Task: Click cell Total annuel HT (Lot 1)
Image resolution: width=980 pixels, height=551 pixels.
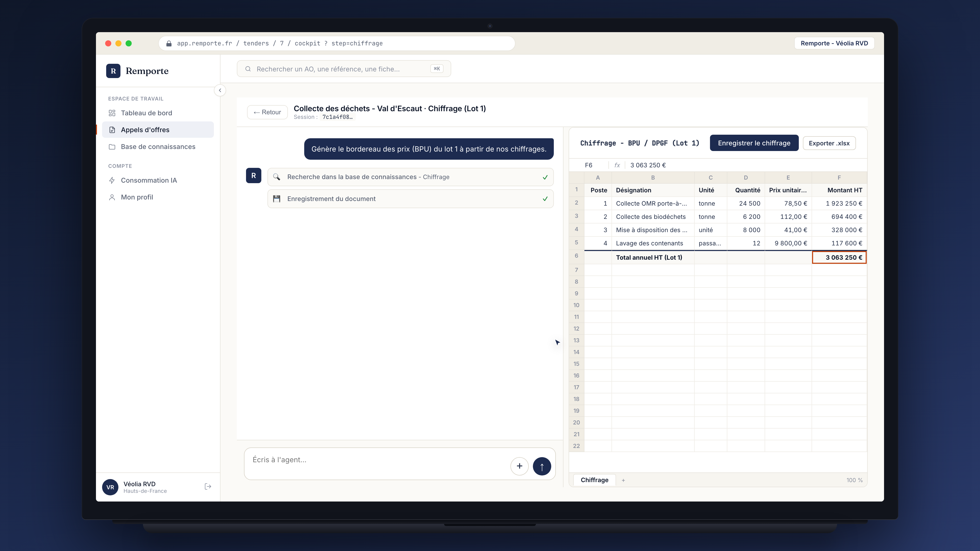Action: 653,257
